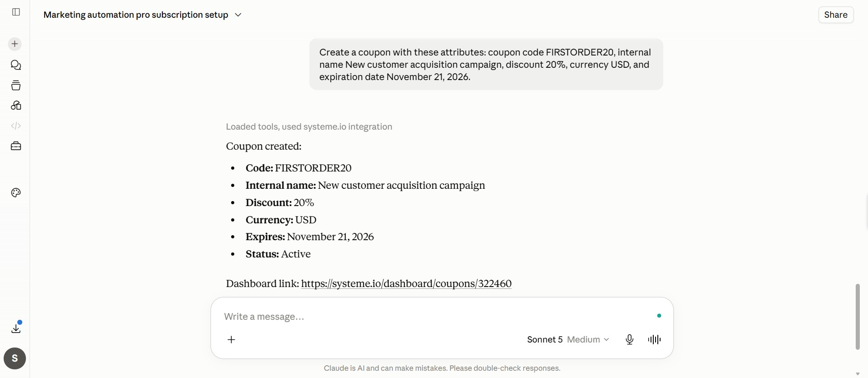Open the palette customization icon
Viewport: 868px width, 378px height.
pos(16,193)
